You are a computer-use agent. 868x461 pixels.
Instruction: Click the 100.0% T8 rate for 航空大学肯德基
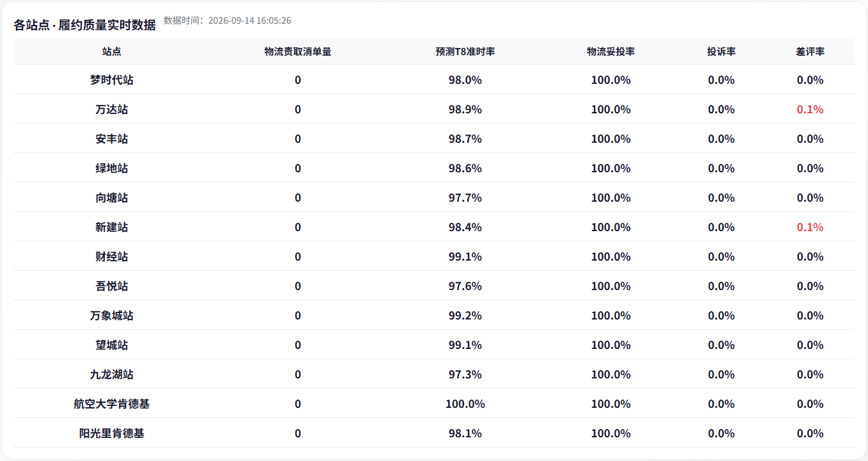(465, 404)
